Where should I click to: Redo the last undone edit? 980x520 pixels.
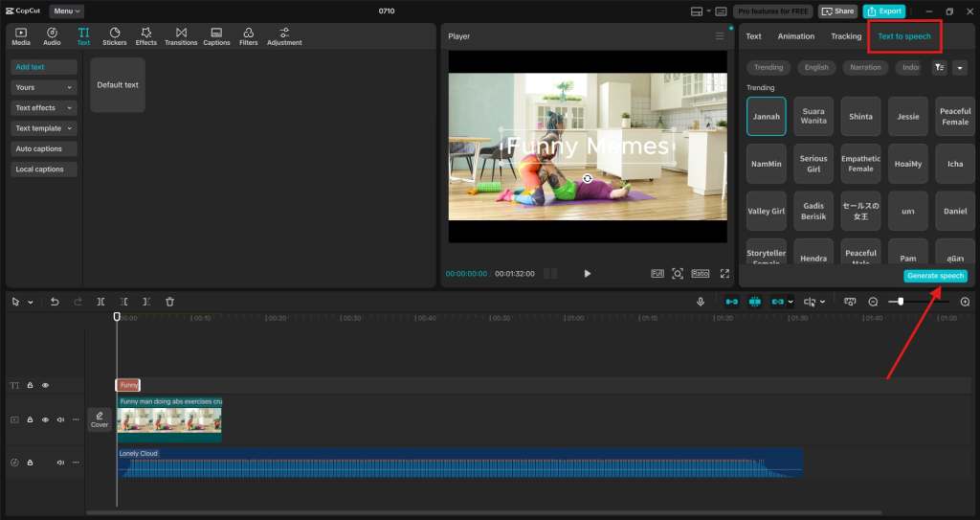[x=78, y=302]
